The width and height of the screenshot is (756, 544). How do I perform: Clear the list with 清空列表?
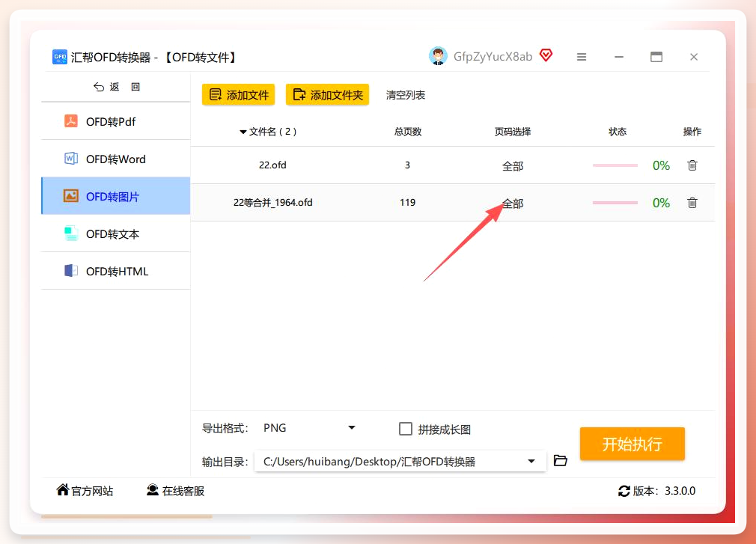406,95
